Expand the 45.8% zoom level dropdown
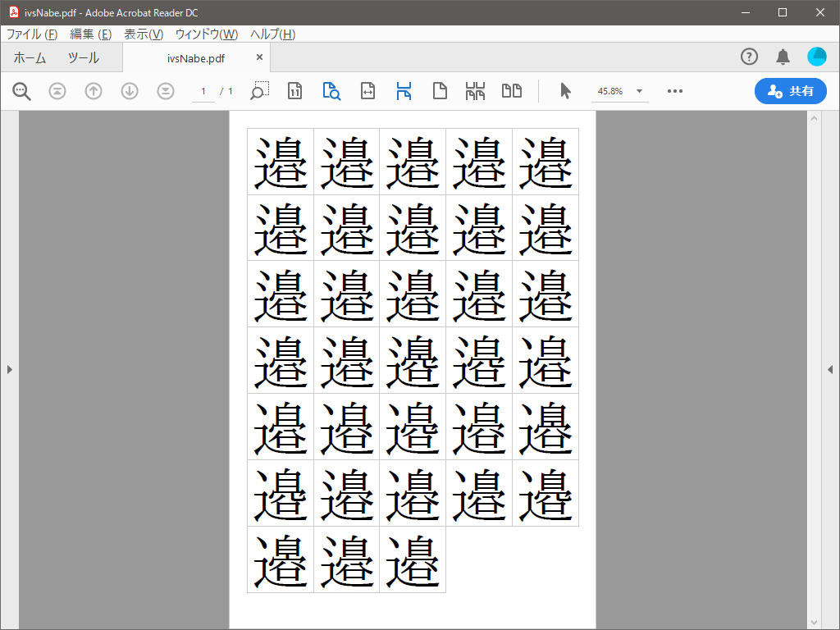This screenshot has height=630, width=840. point(639,91)
